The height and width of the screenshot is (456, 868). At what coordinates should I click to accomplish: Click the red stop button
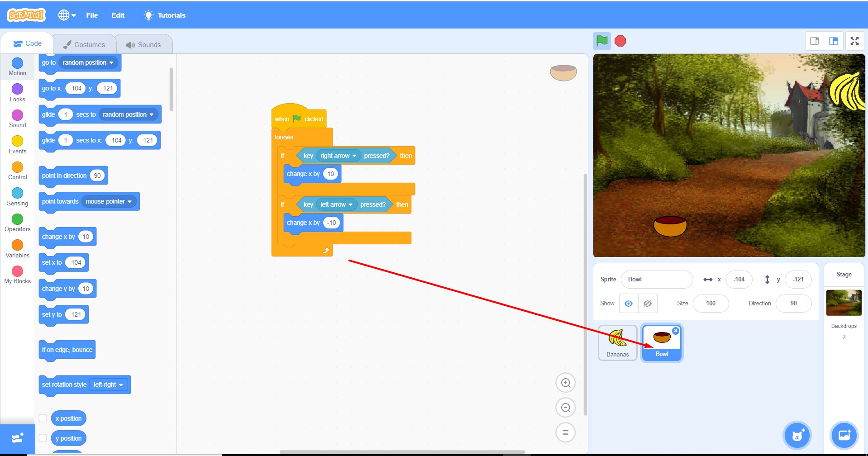tap(620, 41)
